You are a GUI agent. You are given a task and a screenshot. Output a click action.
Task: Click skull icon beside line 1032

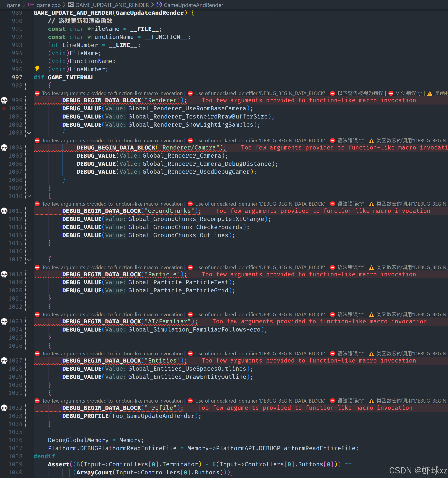click(4, 408)
